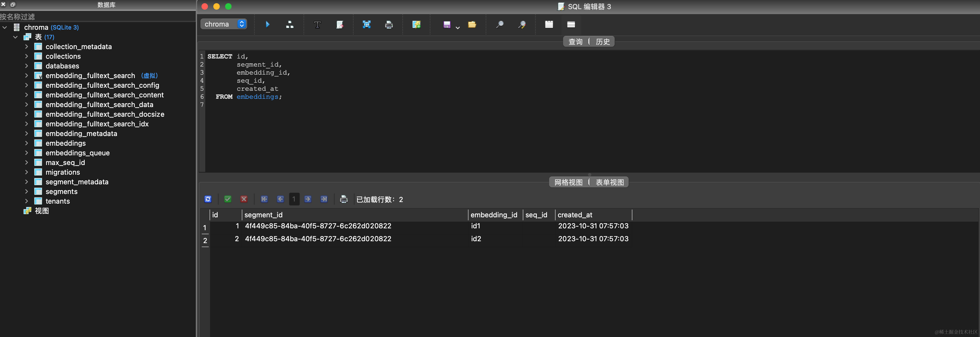Clear the query editor with eraser icon
Screen dimensions: 980x337
coord(340,25)
